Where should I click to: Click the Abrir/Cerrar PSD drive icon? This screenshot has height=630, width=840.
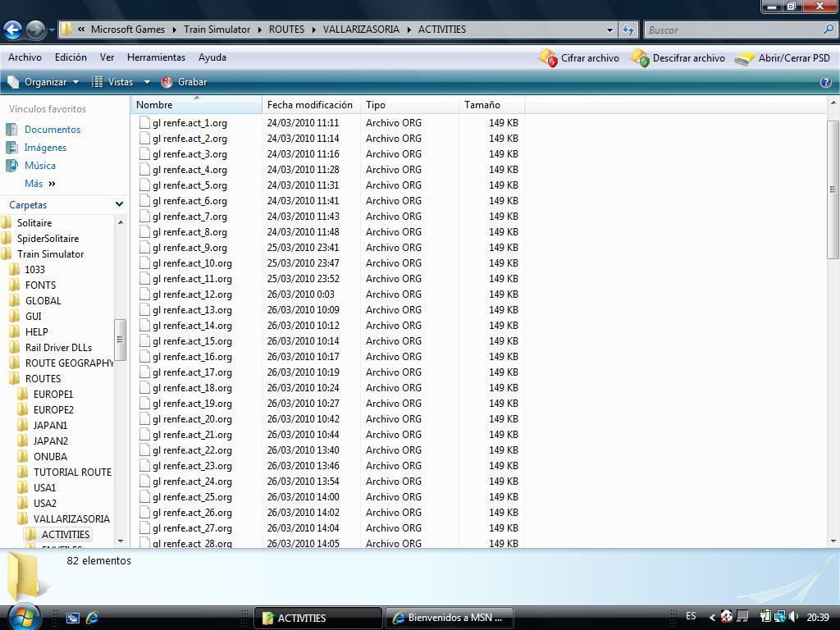point(744,59)
